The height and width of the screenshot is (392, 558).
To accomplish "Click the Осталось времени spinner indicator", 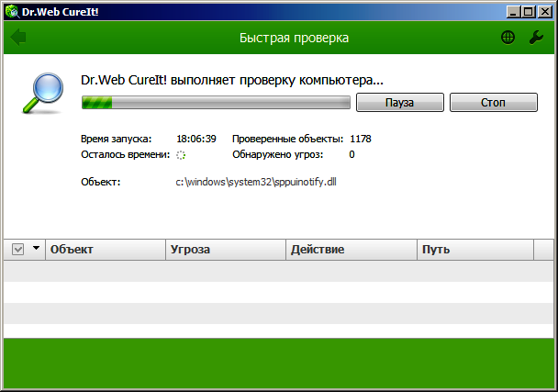I will coord(181,155).
